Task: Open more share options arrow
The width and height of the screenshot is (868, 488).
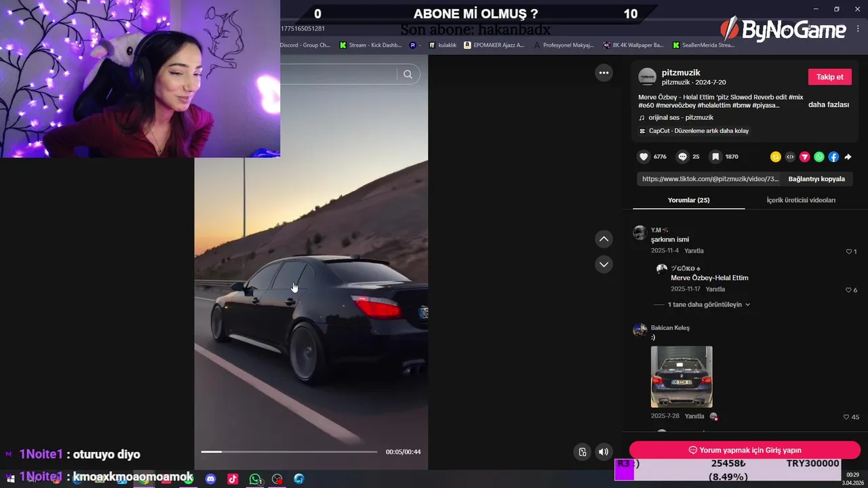Action: coord(848,157)
